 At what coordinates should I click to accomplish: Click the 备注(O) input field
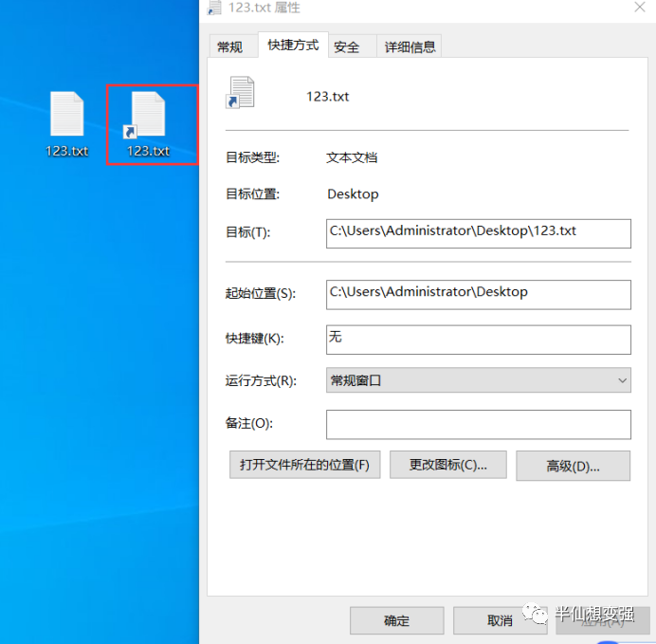[478, 424]
